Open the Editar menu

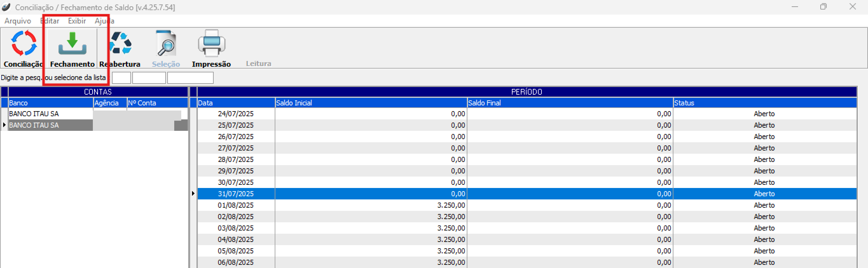coord(50,21)
